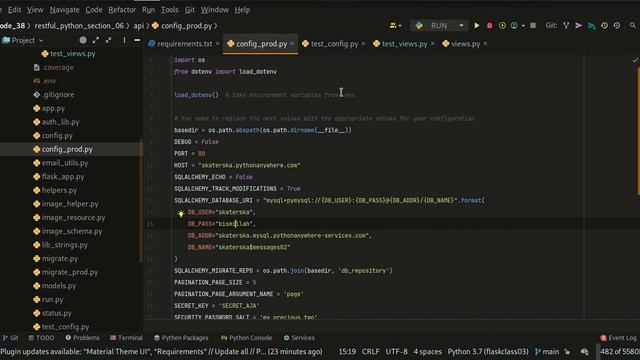Click the Git push icon
640x360 pixels.
(x=591, y=26)
